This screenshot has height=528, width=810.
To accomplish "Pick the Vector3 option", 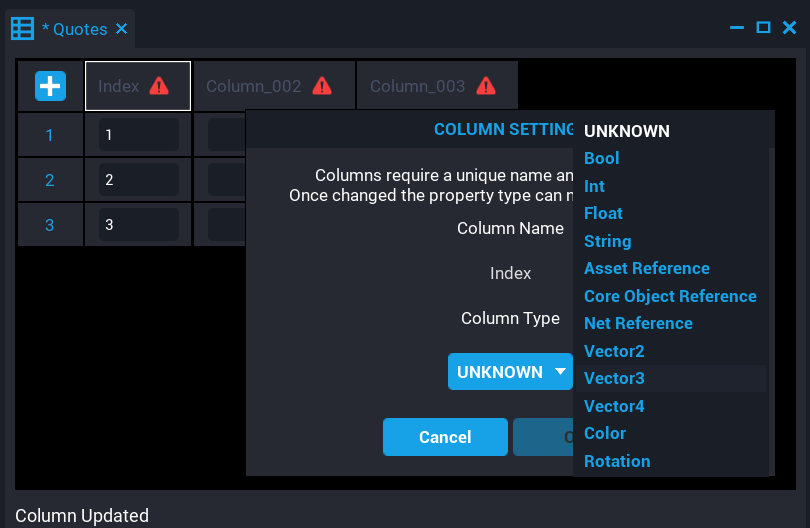I will (614, 378).
